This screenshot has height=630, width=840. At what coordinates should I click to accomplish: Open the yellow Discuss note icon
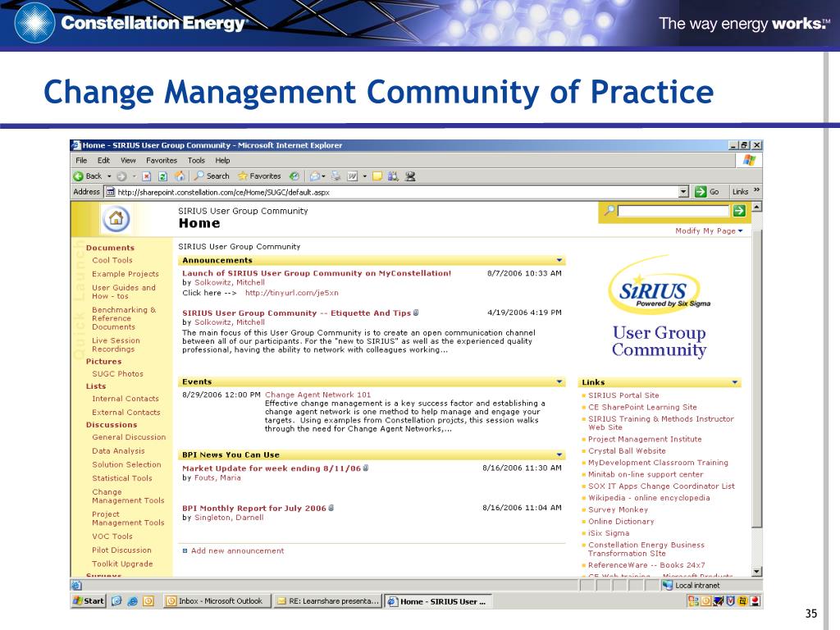coord(377,176)
